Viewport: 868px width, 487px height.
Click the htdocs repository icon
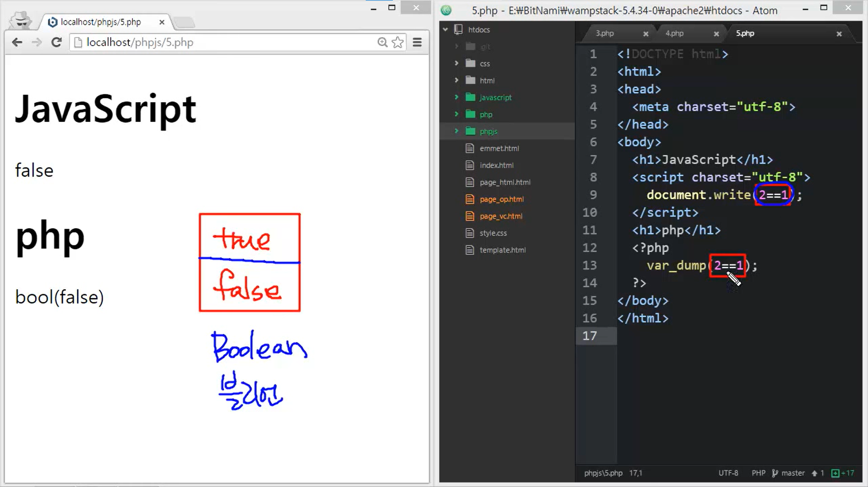[x=458, y=29]
